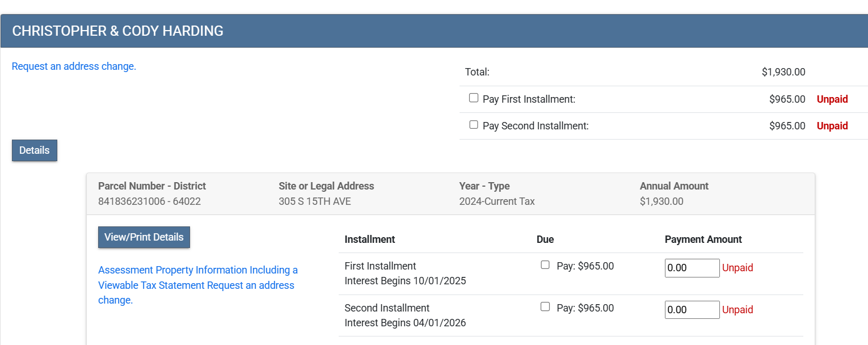Viewport: 868px width, 345px height.
Task: Click the Christopher & Cody Harding header
Action: [x=117, y=31]
